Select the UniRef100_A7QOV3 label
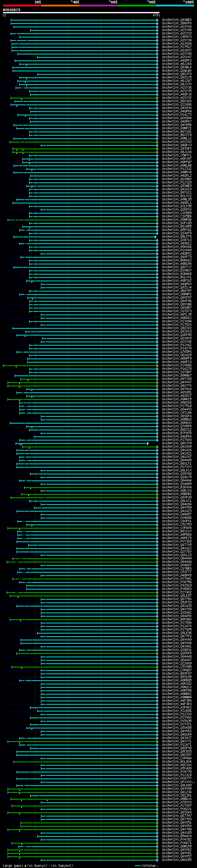The image size is (197, 868). (177, 803)
